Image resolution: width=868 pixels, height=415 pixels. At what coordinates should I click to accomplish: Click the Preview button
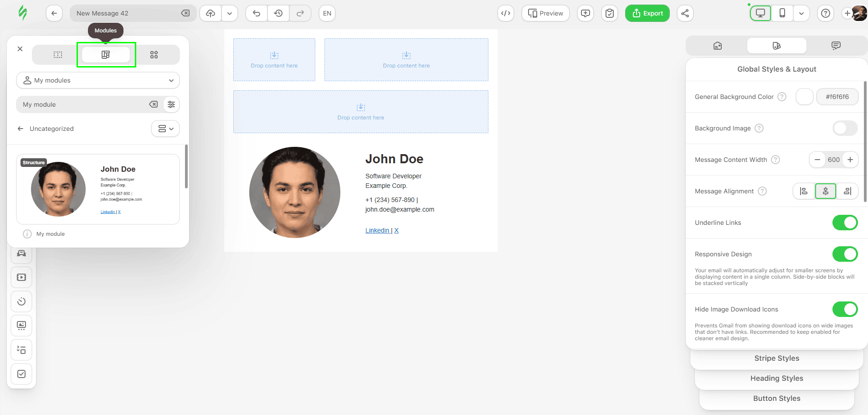[x=545, y=13]
